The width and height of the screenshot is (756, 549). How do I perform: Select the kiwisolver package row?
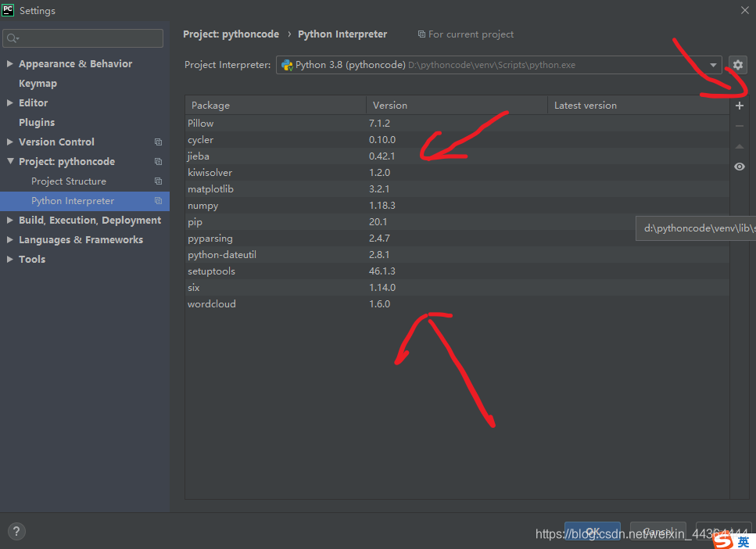457,172
